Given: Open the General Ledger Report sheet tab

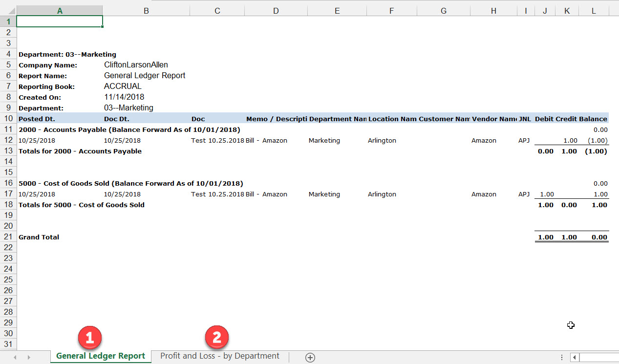Looking at the screenshot, I should point(101,356).
